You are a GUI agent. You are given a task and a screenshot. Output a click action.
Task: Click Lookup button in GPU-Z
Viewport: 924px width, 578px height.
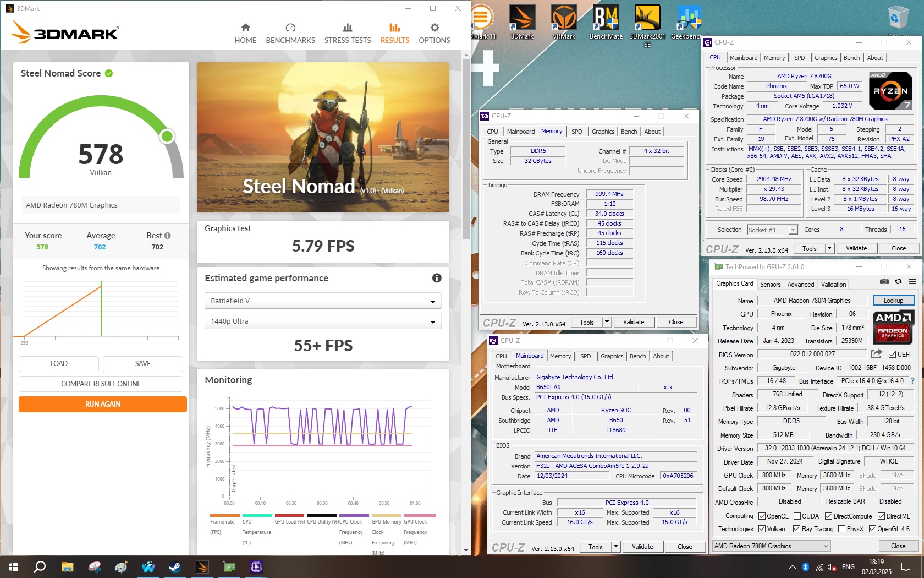(893, 301)
